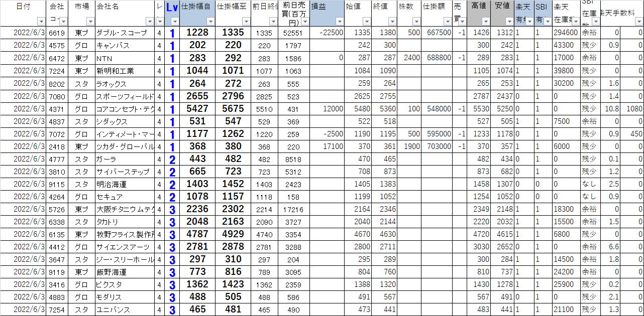Open the 高値 column filter dropdown

click(485, 21)
